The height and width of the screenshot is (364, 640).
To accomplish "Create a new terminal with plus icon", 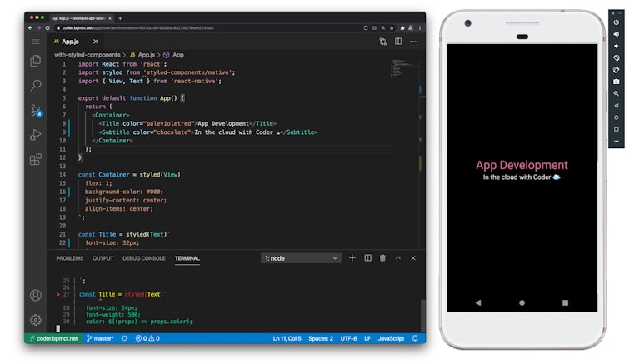I will tap(352, 258).
